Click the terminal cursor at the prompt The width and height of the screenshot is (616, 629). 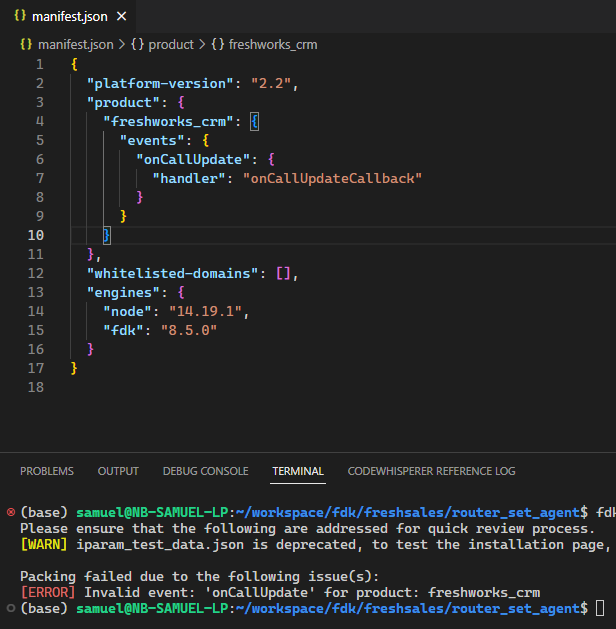coord(600,608)
